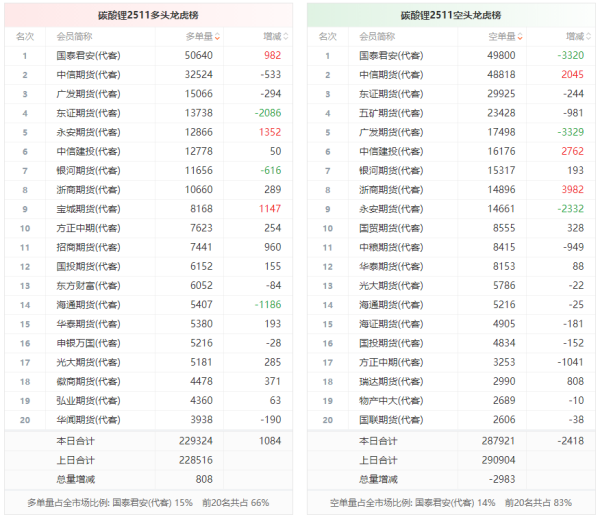Select 中信期货(代客) in long table

pos(88,75)
